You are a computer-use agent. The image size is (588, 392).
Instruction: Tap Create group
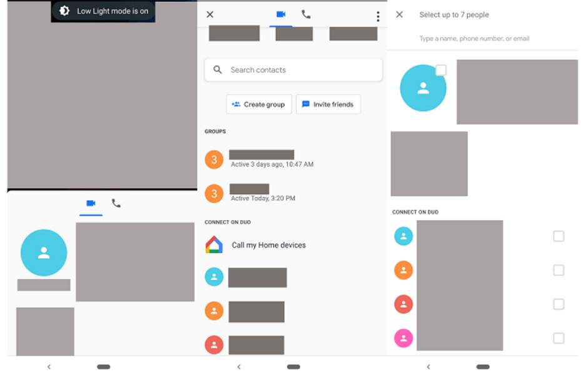pyautogui.click(x=259, y=104)
